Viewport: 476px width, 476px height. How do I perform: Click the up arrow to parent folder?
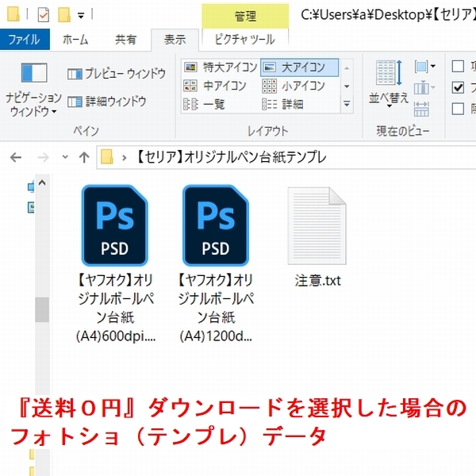click(x=83, y=158)
